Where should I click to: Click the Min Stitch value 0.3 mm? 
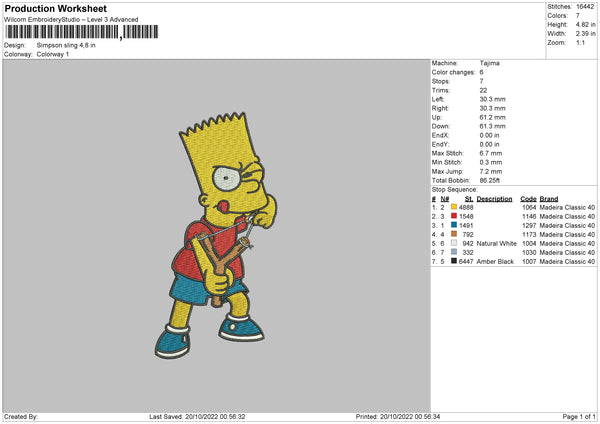(x=491, y=162)
